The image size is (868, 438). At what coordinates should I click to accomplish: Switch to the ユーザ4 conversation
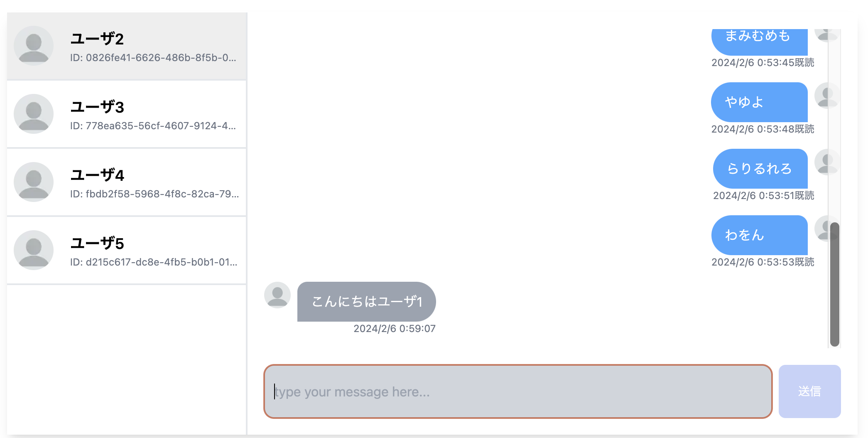point(97,175)
